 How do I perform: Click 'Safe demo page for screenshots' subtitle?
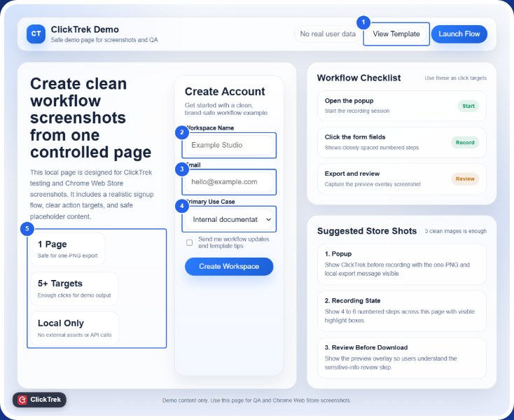point(104,40)
